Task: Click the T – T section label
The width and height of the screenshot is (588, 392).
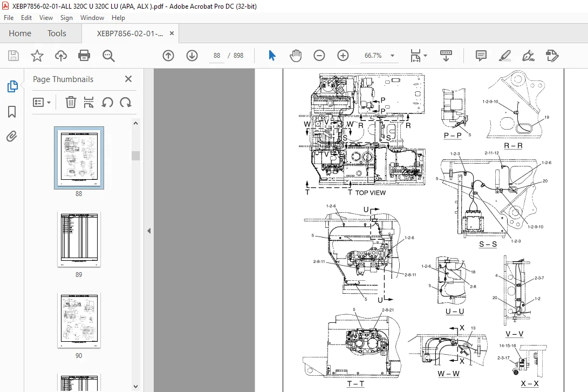Action: (x=355, y=383)
